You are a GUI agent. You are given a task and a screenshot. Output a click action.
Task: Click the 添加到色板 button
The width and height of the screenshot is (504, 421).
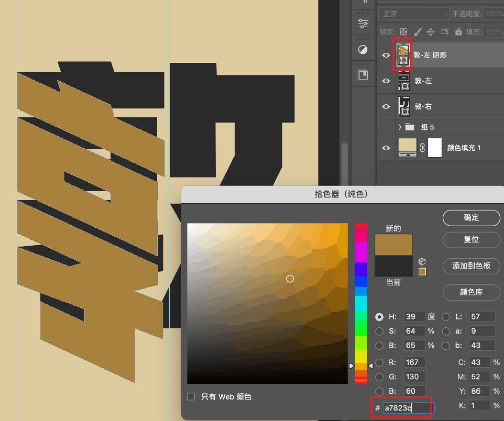pyautogui.click(x=471, y=266)
